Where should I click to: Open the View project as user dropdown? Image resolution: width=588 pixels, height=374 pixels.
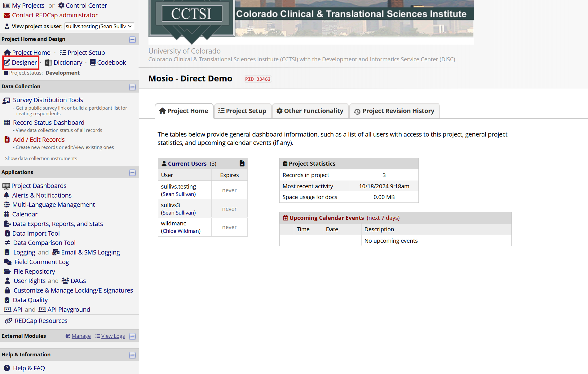[99, 26]
